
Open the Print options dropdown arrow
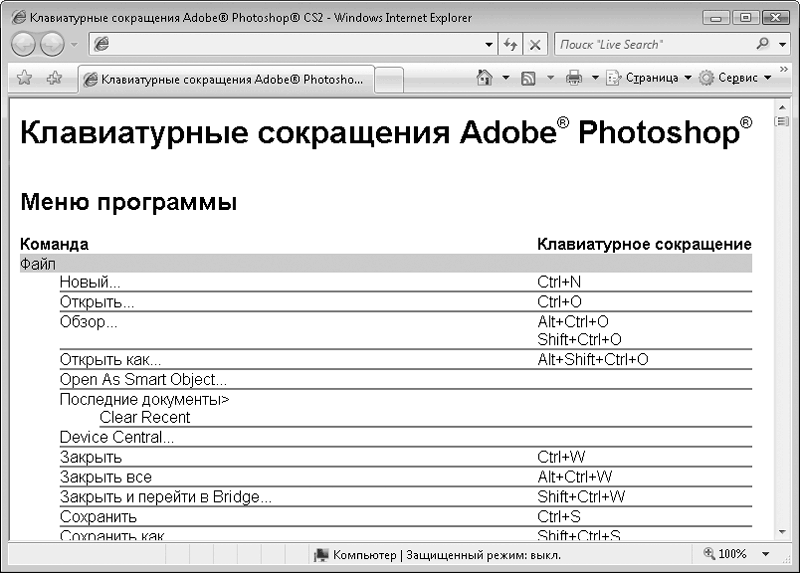click(x=595, y=77)
